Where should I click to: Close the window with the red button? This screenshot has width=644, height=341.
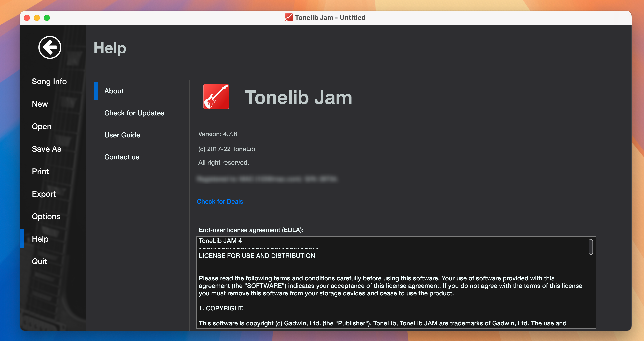[27, 18]
